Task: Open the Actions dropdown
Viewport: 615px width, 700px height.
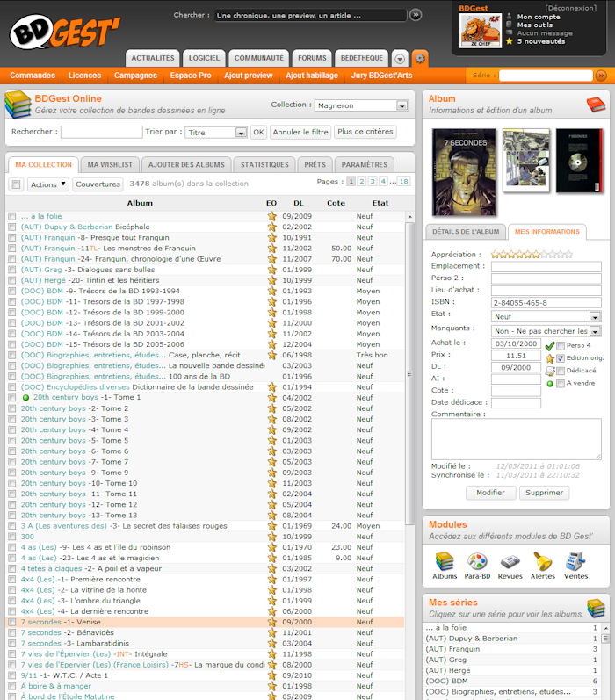Action: pos(47,184)
